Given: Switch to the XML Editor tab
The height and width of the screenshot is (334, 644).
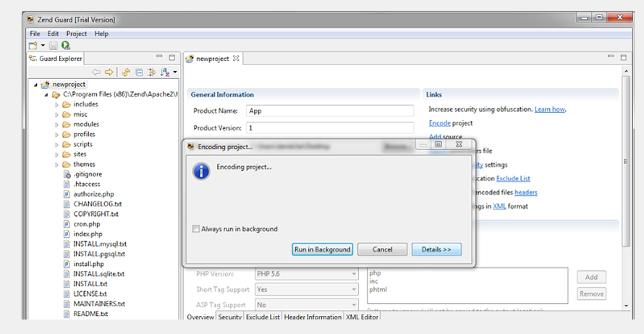Looking at the screenshot, I should (363, 317).
